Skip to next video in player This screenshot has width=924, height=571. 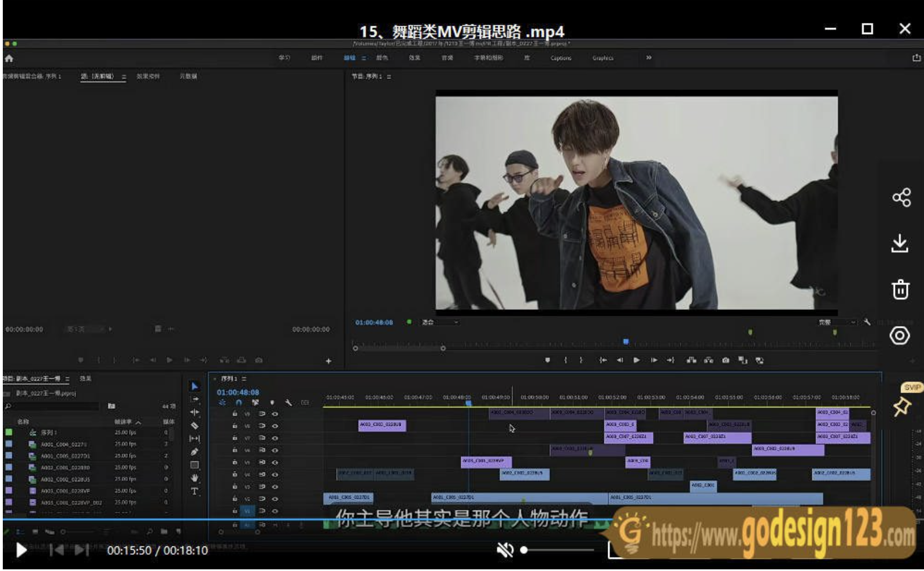tap(82, 550)
